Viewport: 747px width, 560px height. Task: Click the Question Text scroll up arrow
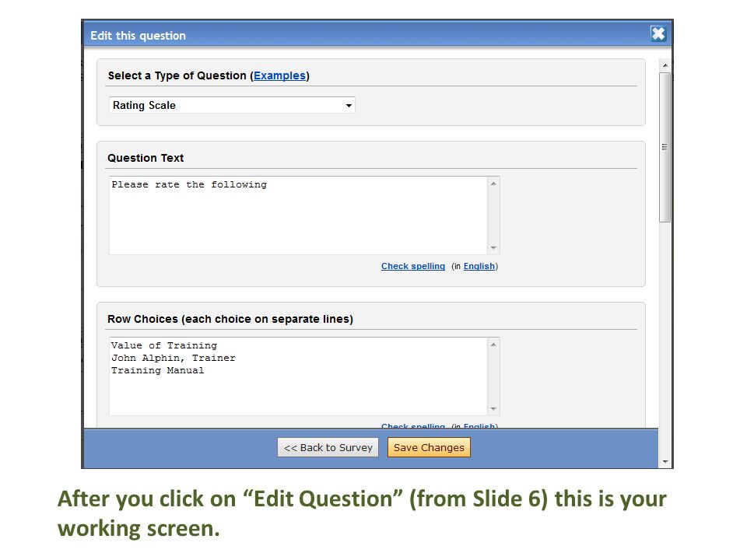[493, 184]
